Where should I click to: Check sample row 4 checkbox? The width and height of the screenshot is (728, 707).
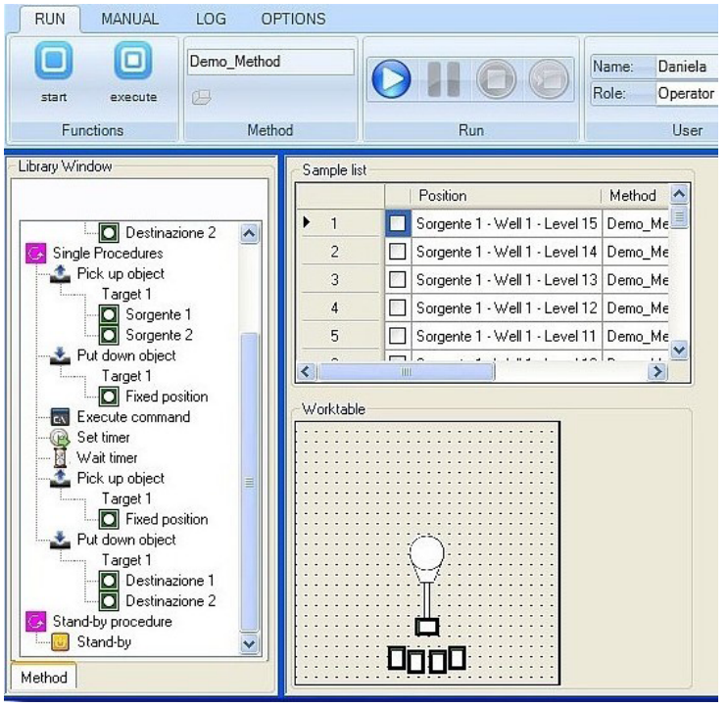coord(398,308)
